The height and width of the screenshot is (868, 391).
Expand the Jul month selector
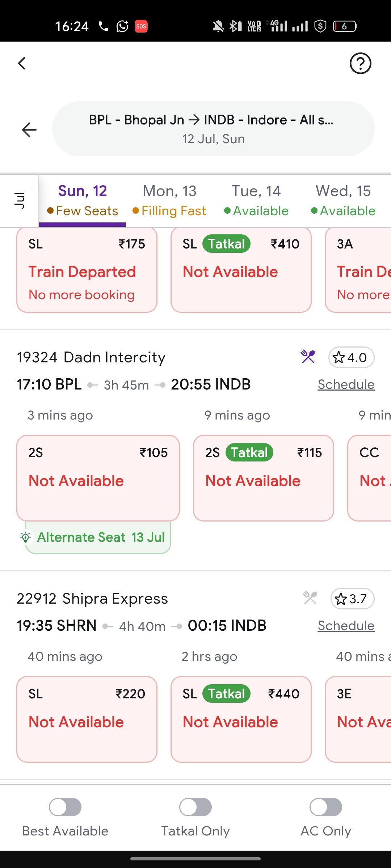tap(19, 201)
